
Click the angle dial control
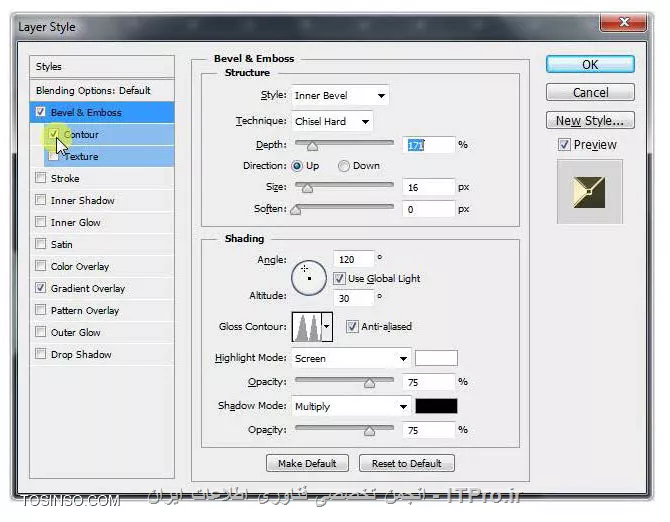click(x=309, y=278)
